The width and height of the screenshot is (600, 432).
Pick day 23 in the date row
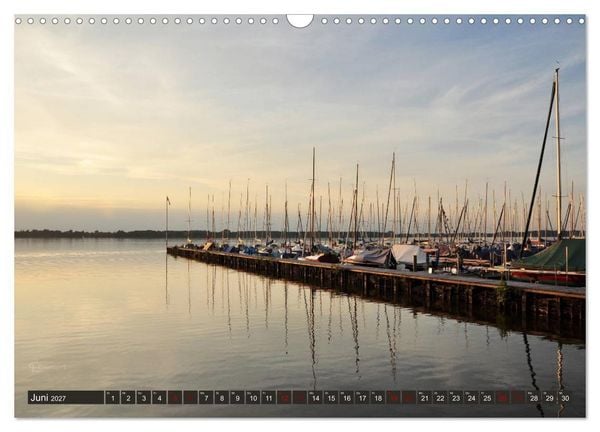pos(456,398)
